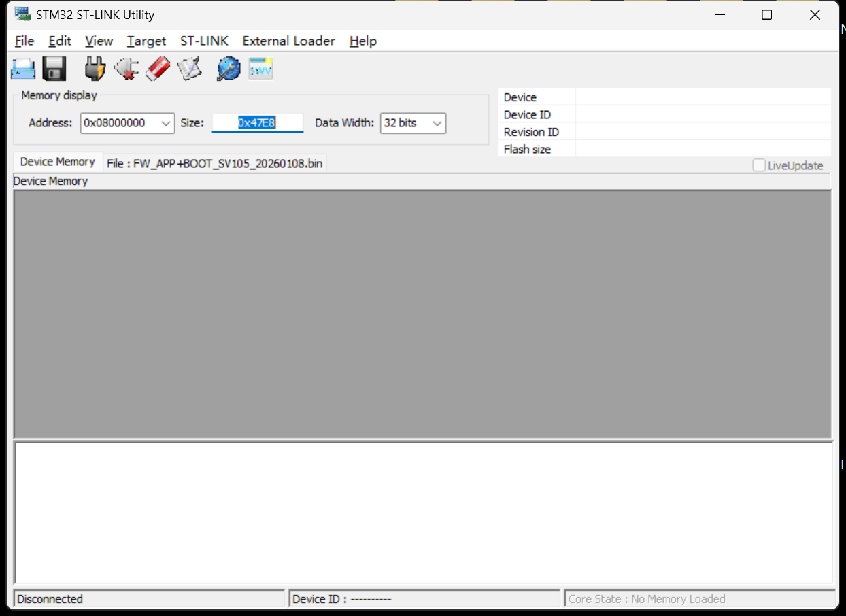Expand the Data Width dropdown
Image resolution: width=846 pixels, height=616 pixels.
437,123
